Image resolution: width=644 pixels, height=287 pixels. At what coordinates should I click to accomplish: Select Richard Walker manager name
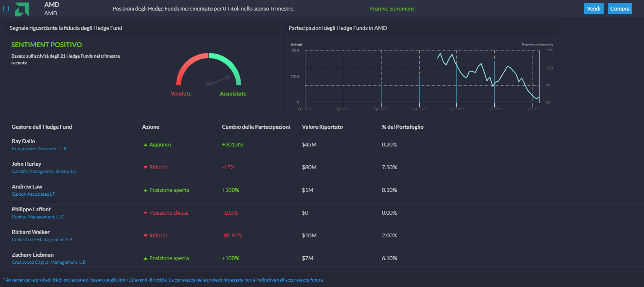(x=30, y=232)
